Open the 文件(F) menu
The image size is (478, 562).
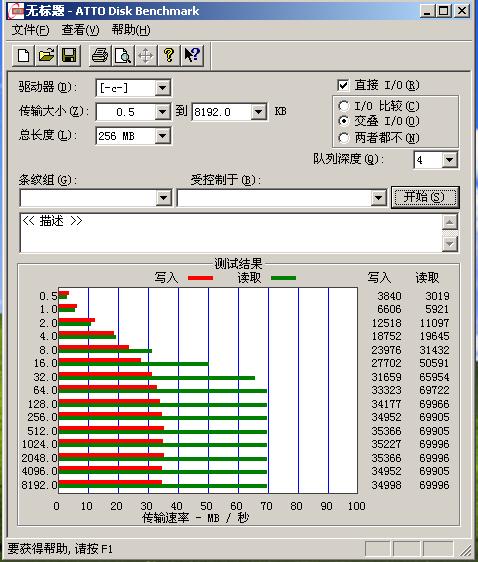click(30, 30)
